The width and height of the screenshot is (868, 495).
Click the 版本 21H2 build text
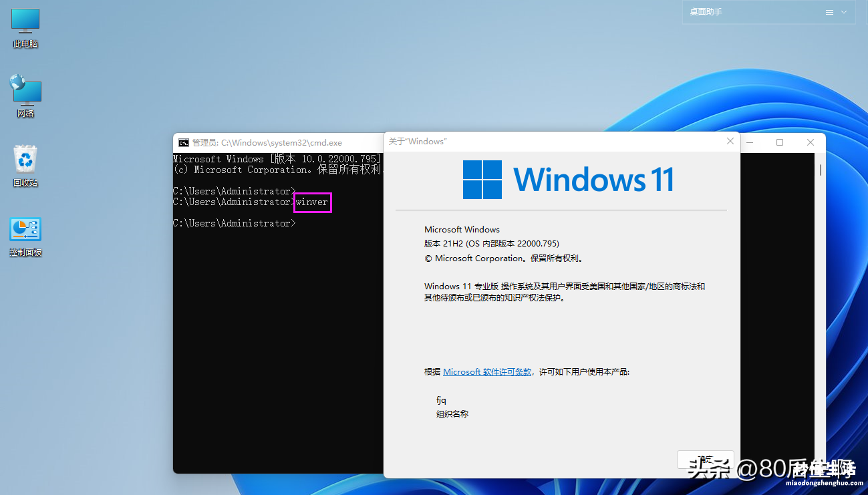coord(492,244)
